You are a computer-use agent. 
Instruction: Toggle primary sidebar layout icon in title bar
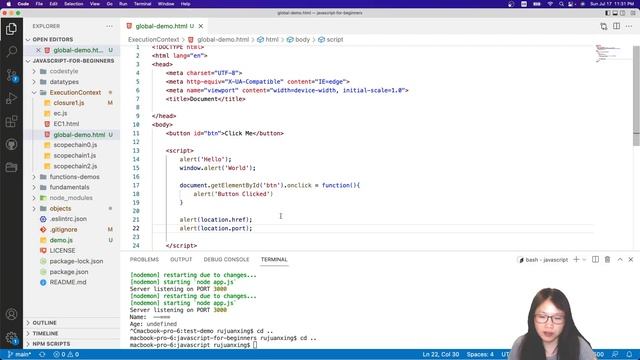click(x=607, y=13)
